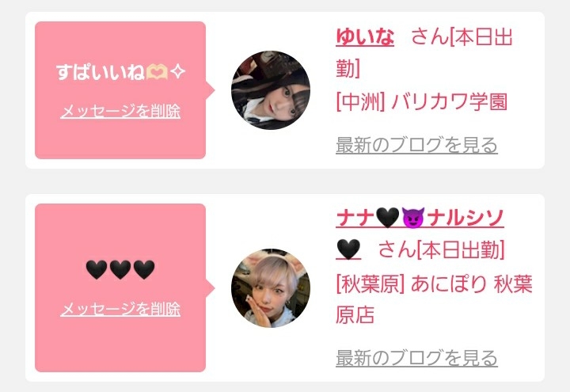Click the heart-hands emoji in the message

[x=157, y=71]
